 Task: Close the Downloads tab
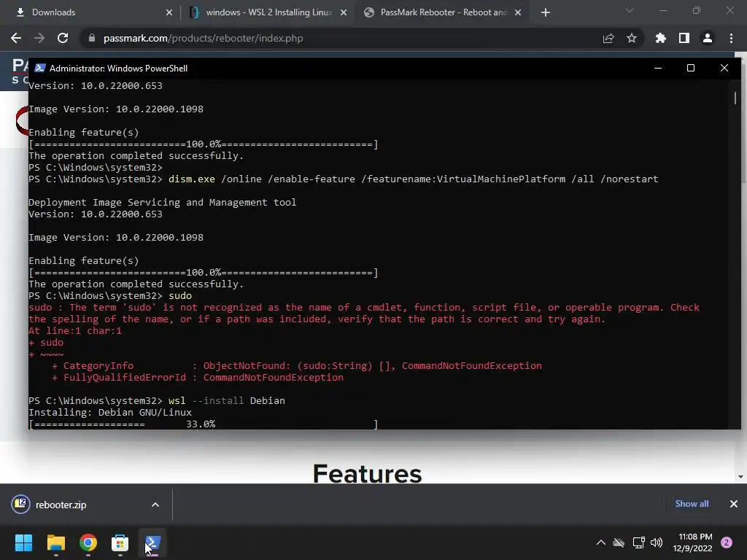tap(169, 12)
